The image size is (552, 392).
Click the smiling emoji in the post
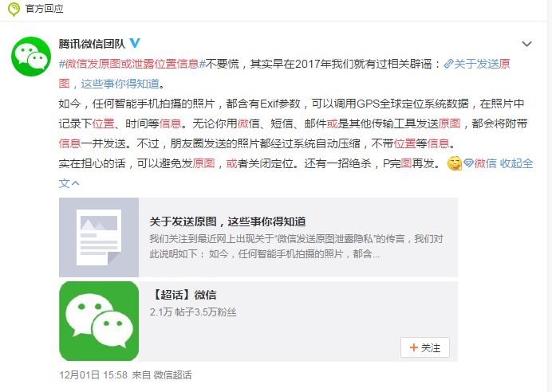click(454, 163)
